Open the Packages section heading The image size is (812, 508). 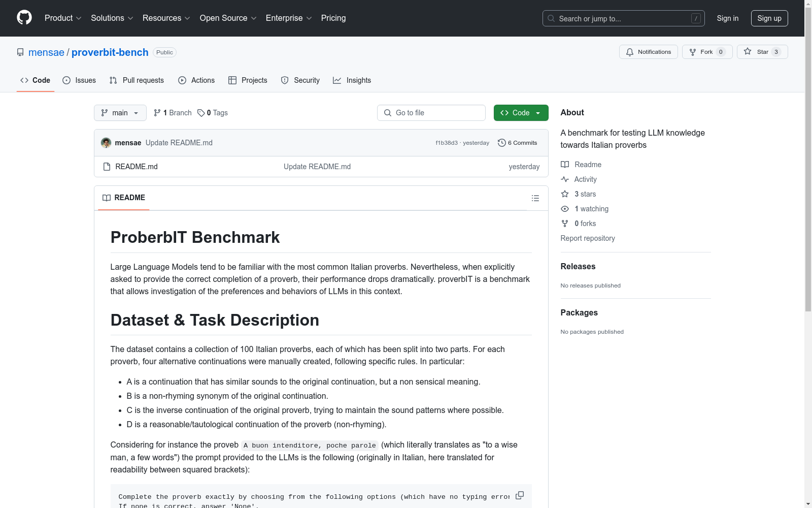579,312
